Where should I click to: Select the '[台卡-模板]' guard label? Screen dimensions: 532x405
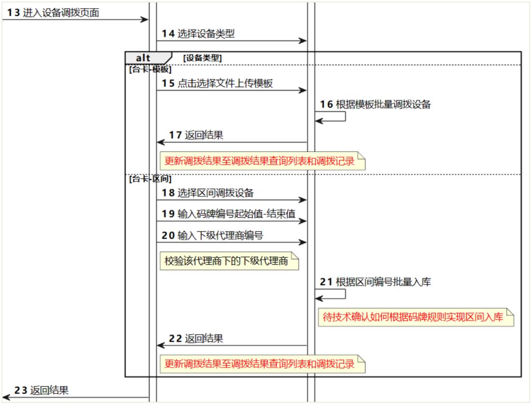pyautogui.click(x=150, y=69)
